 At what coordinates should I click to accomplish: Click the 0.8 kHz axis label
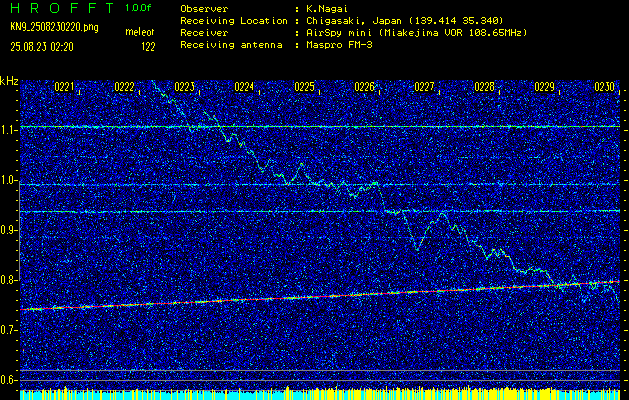tap(8, 280)
